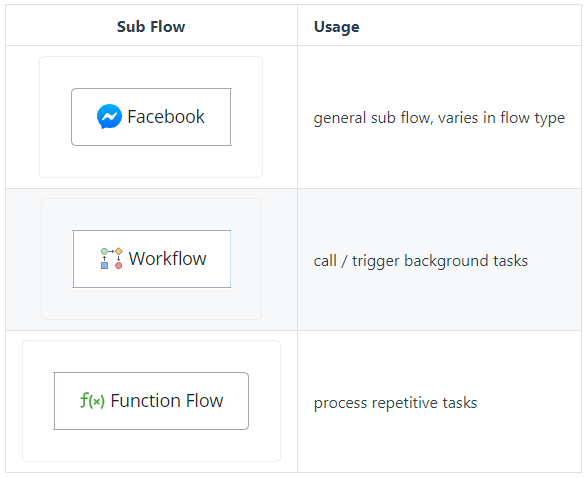
Task: Open the Facebook node image card
Action: click(151, 117)
